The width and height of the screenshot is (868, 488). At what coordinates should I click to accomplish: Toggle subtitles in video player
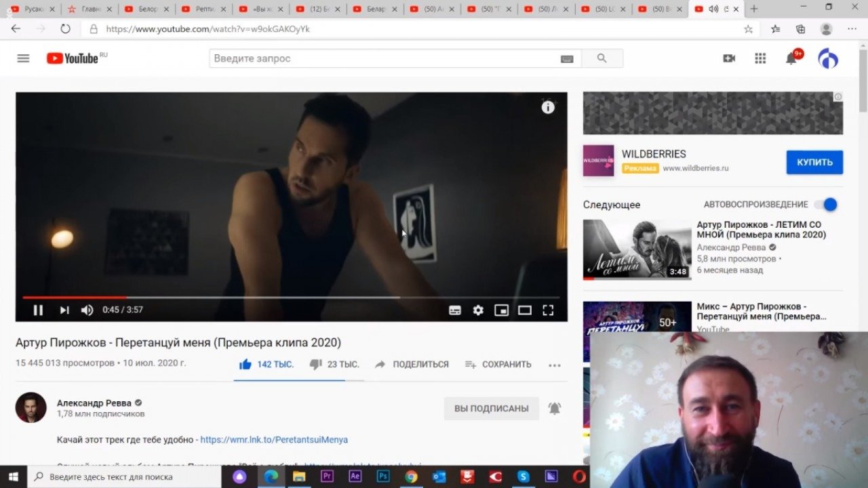coord(455,310)
